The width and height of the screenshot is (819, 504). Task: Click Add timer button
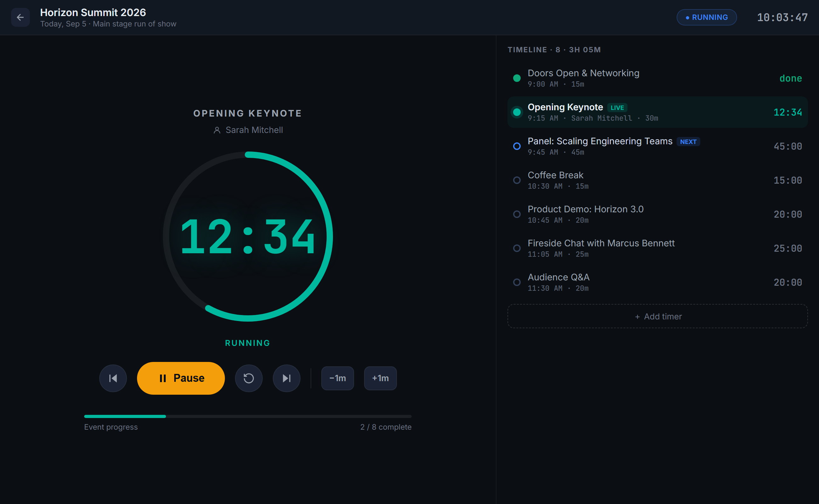[x=657, y=316]
